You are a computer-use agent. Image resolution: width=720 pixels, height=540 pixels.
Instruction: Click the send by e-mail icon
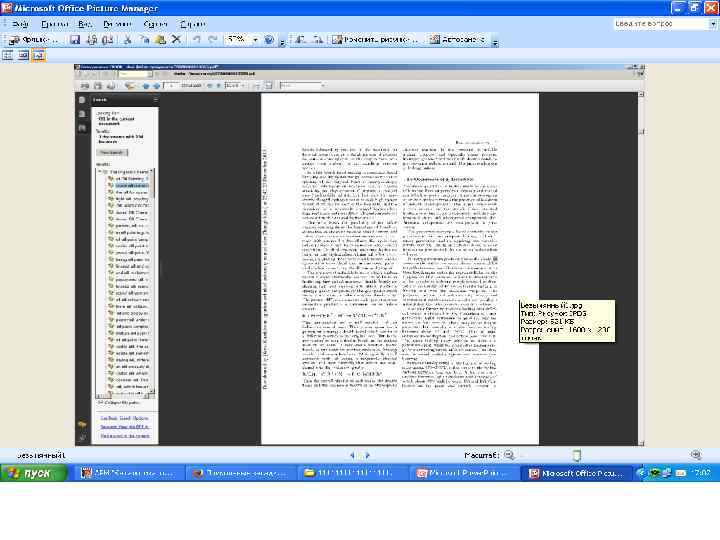(108, 40)
